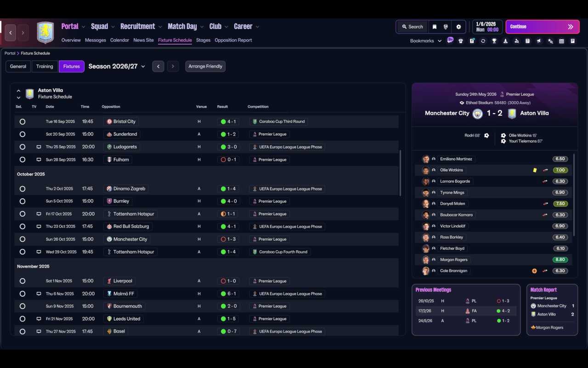Image resolution: width=588 pixels, height=368 pixels.
Task: Select the General view button
Action: pos(18,66)
